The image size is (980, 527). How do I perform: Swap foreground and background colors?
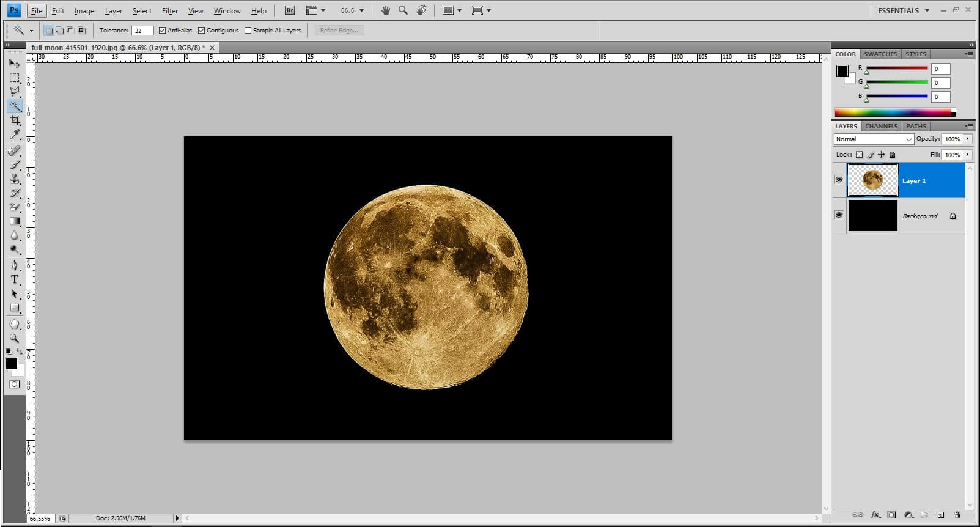[20, 352]
